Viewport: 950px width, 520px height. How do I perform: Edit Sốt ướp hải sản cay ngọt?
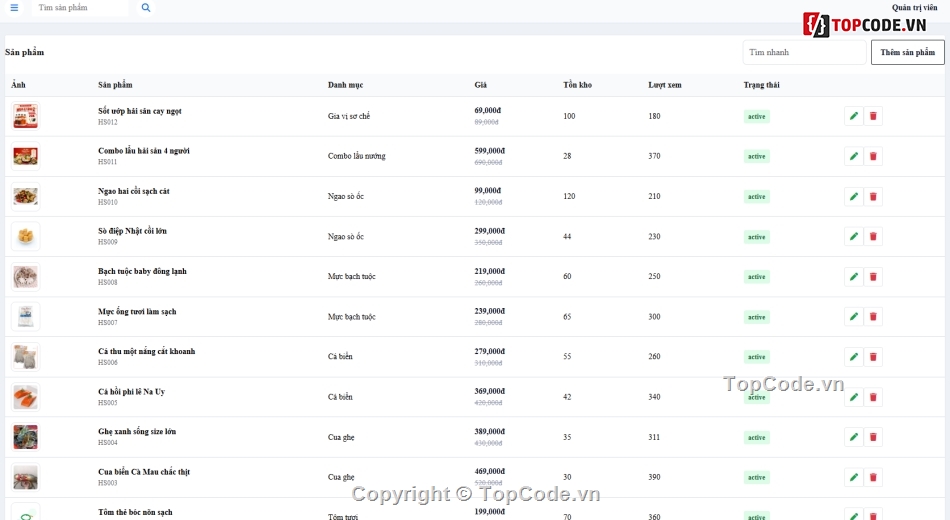tap(854, 116)
